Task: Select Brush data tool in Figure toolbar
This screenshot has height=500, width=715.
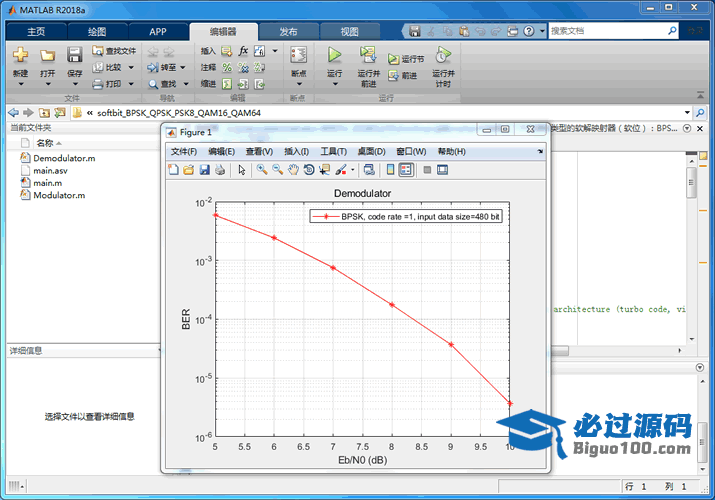Action: pos(341,170)
